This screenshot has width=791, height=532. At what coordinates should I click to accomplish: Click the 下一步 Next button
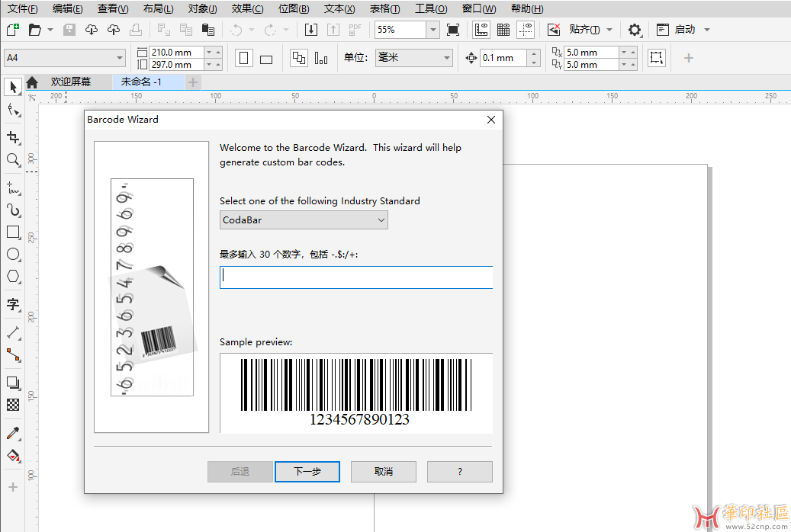coord(307,472)
